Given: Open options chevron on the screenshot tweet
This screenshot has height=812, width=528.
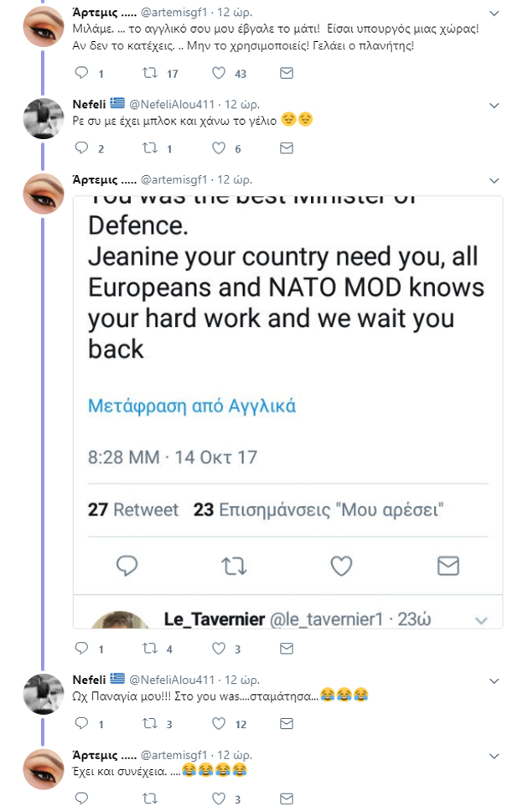Looking at the screenshot, I should (494, 180).
